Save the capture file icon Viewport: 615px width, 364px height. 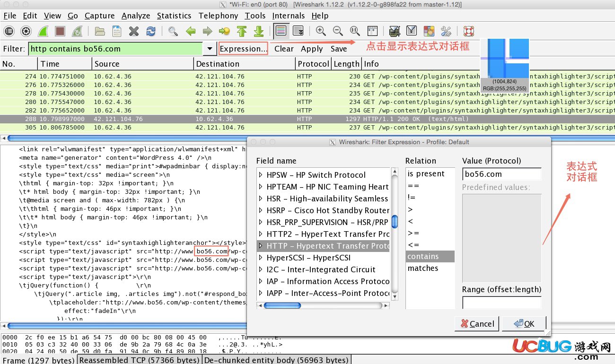pyautogui.click(x=117, y=31)
